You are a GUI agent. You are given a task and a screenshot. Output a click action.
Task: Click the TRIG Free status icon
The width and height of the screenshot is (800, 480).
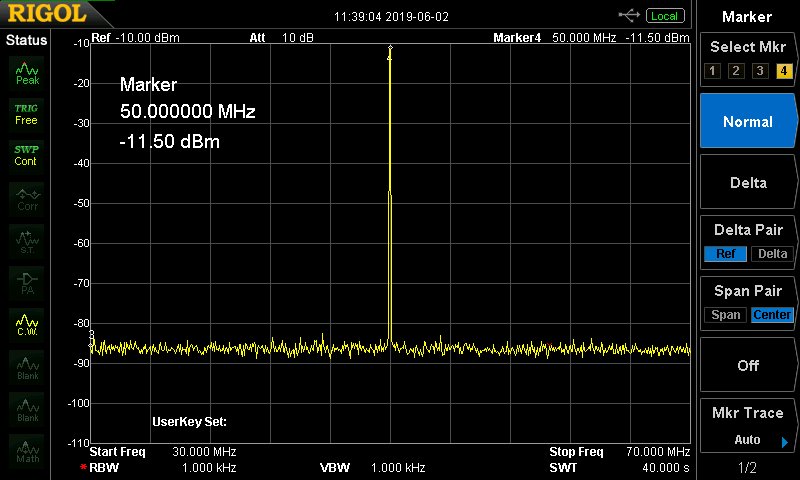pyautogui.click(x=27, y=115)
